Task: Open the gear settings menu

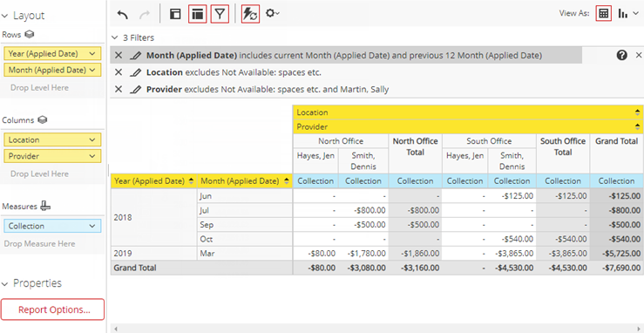Action: coord(272,14)
